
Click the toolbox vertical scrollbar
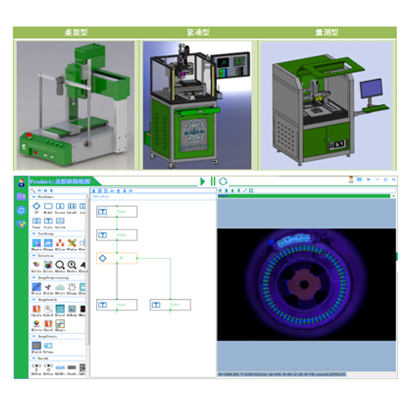(87, 270)
